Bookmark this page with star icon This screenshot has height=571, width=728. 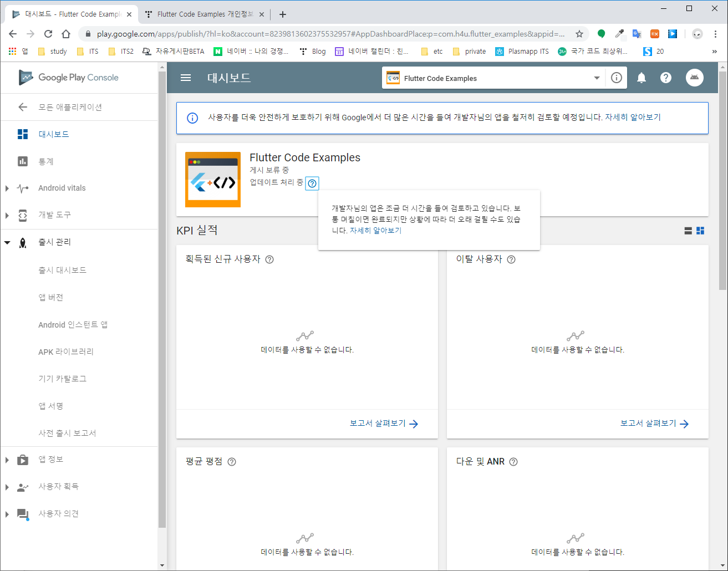[579, 34]
